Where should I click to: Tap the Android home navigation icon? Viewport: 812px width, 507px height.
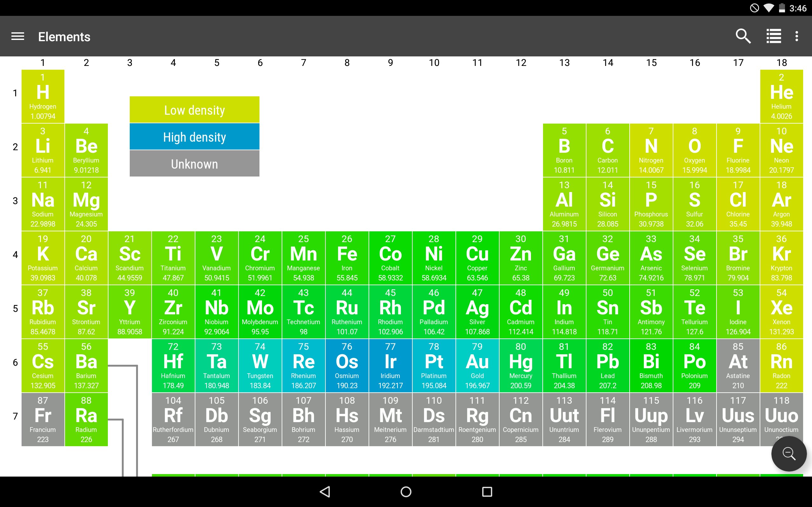[x=406, y=491]
